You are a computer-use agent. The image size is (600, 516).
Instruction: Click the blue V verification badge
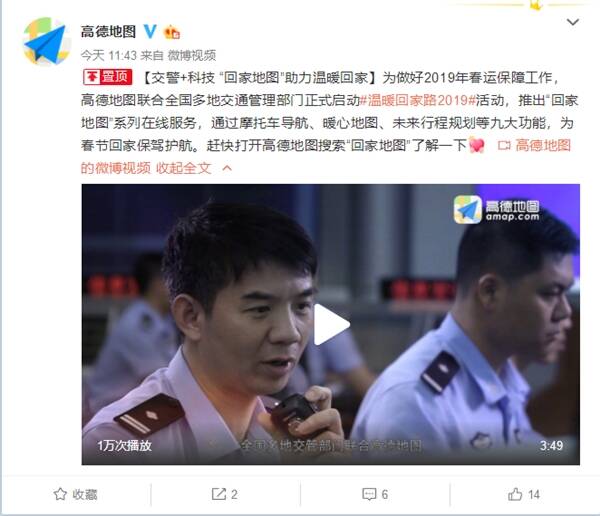(x=150, y=31)
